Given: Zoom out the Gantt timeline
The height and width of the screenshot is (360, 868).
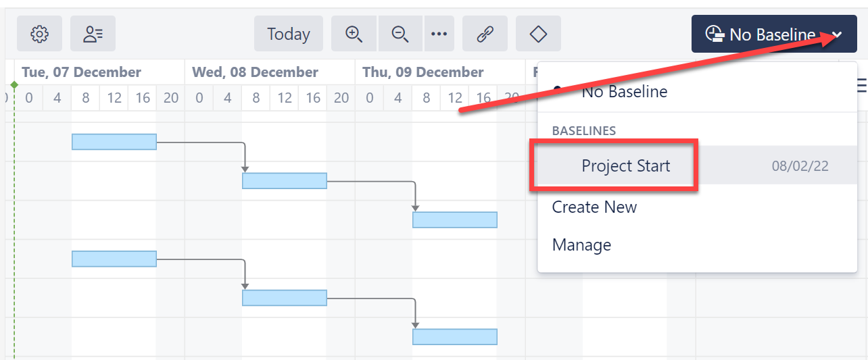Looking at the screenshot, I should (x=400, y=34).
